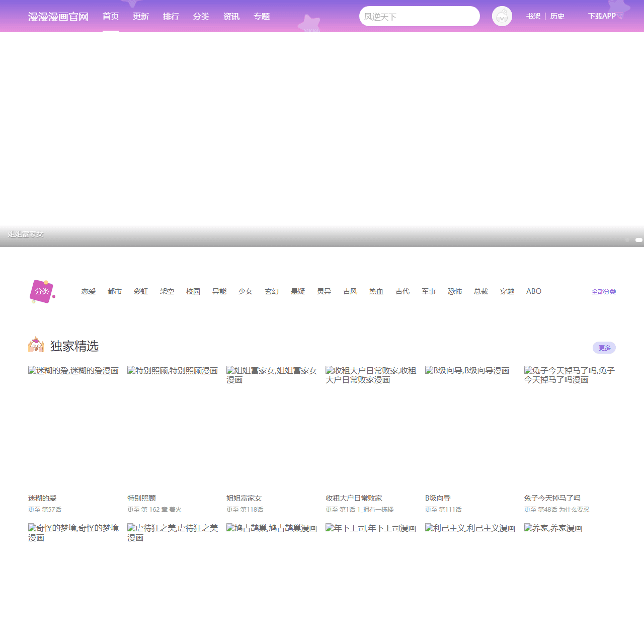Select the first carousel indicator dot

tap(627, 240)
